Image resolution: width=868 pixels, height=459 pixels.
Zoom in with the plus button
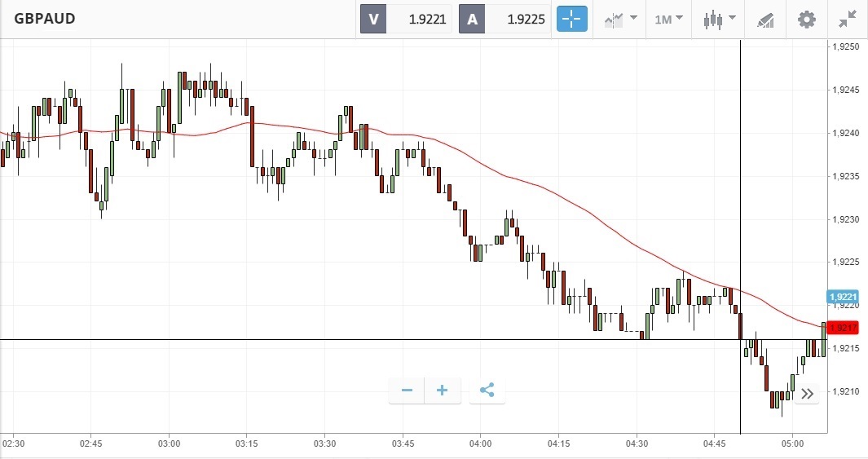click(x=443, y=391)
